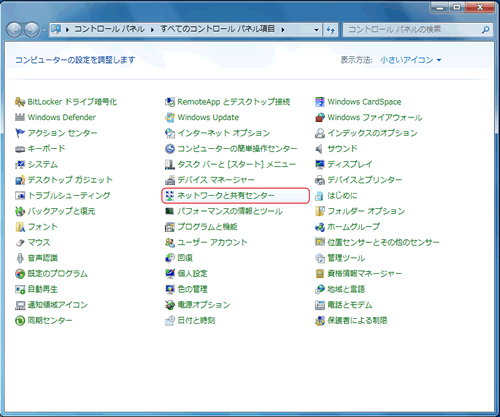
Task: Click the Back navigation button
Action: click(x=14, y=30)
